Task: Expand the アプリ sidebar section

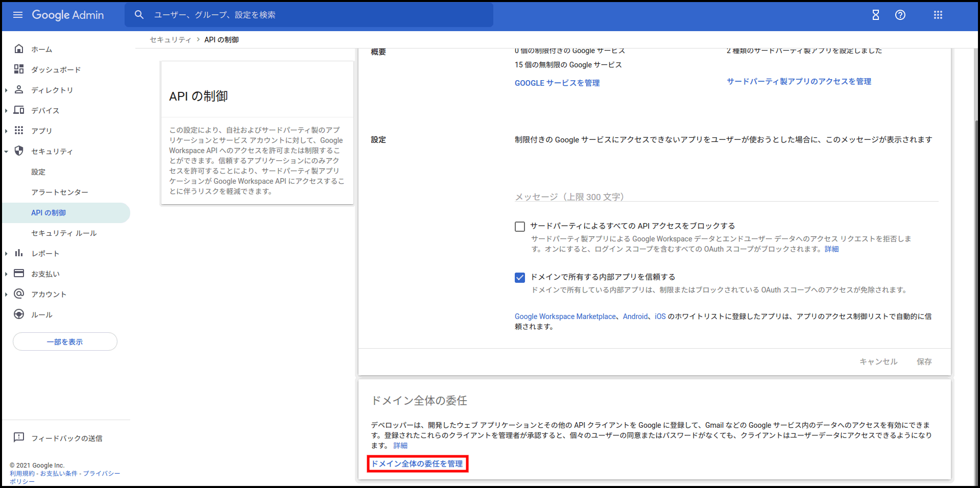Action: [x=6, y=131]
